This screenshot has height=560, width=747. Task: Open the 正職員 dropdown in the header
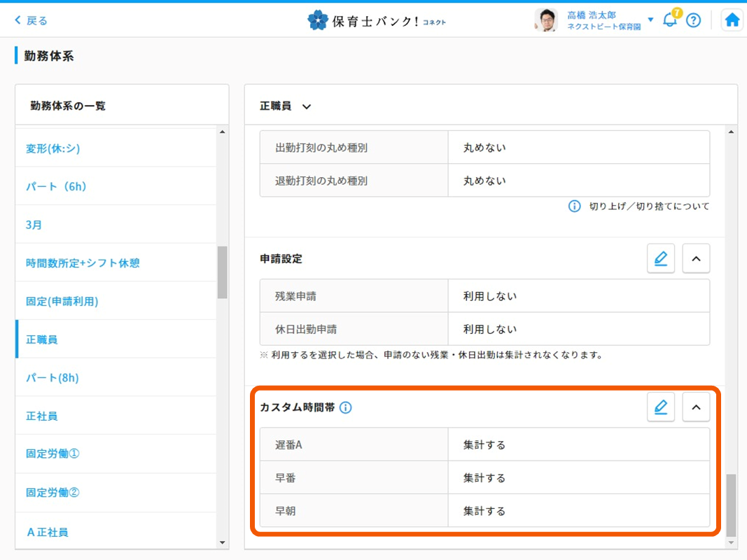tap(286, 106)
